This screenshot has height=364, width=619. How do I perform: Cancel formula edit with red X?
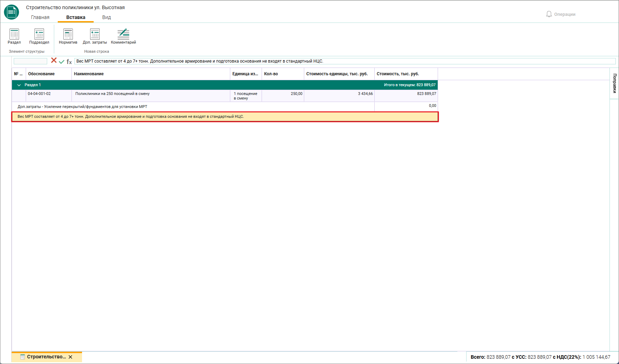[x=54, y=60]
